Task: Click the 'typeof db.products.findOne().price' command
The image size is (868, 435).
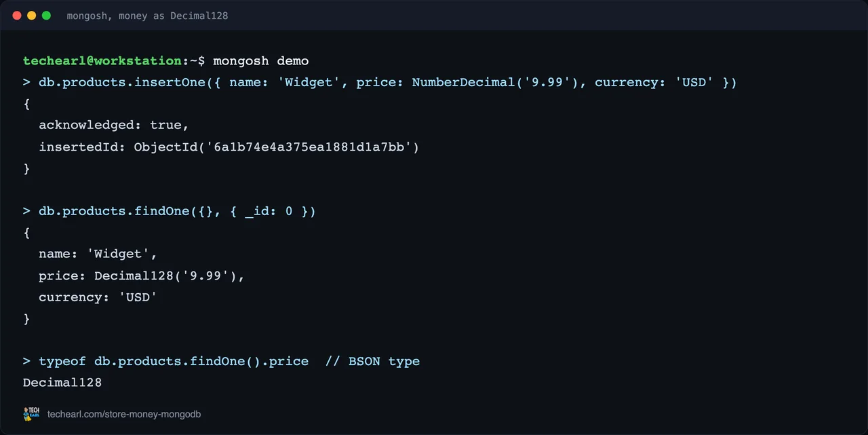Action: pos(174,361)
